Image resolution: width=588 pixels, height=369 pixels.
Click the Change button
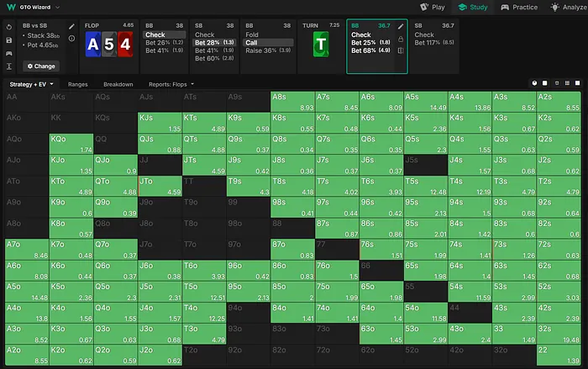[x=39, y=66]
